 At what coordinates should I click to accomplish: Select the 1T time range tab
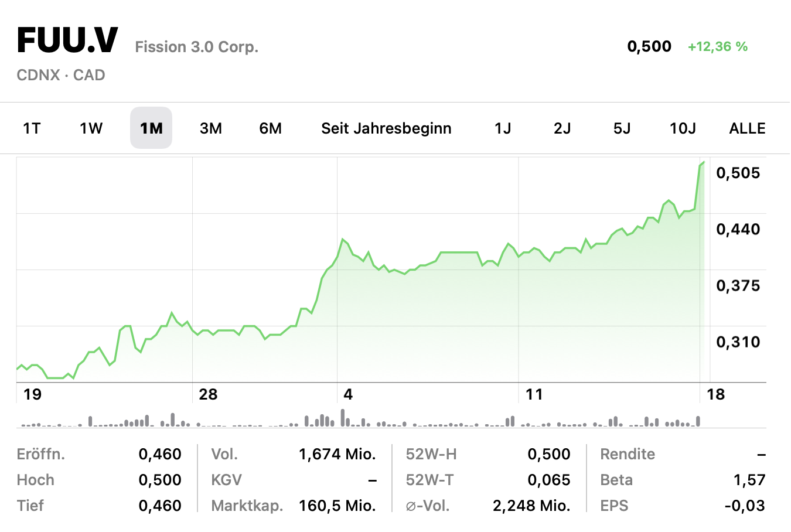(x=32, y=128)
